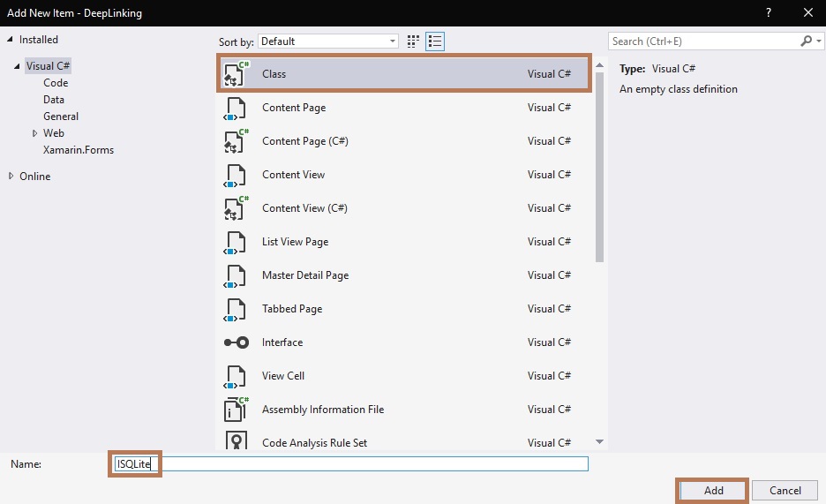Select the "Interface" template name
The image size is (826, 504).
pyautogui.click(x=282, y=342)
